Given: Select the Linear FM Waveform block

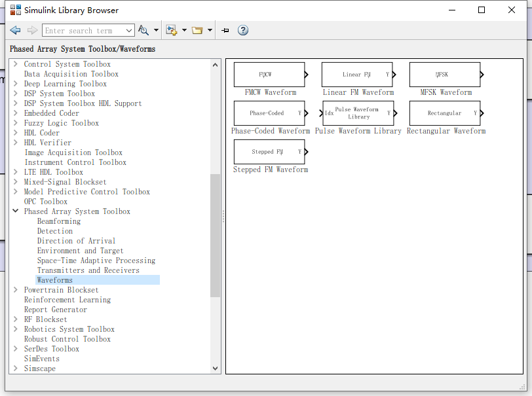Looking at the screenshot, I should click(x=358, y=74).
